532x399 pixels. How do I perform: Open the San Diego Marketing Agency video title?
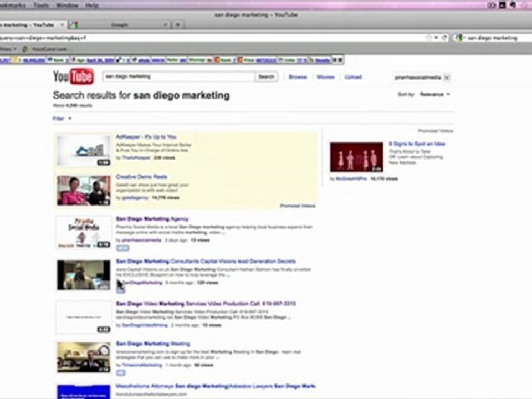tap(152, 219)
